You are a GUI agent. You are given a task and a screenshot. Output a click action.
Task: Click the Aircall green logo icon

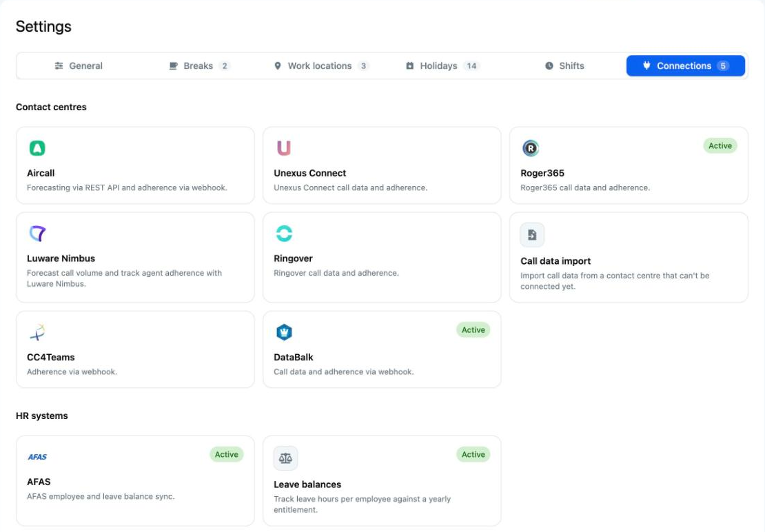[37, 147]
